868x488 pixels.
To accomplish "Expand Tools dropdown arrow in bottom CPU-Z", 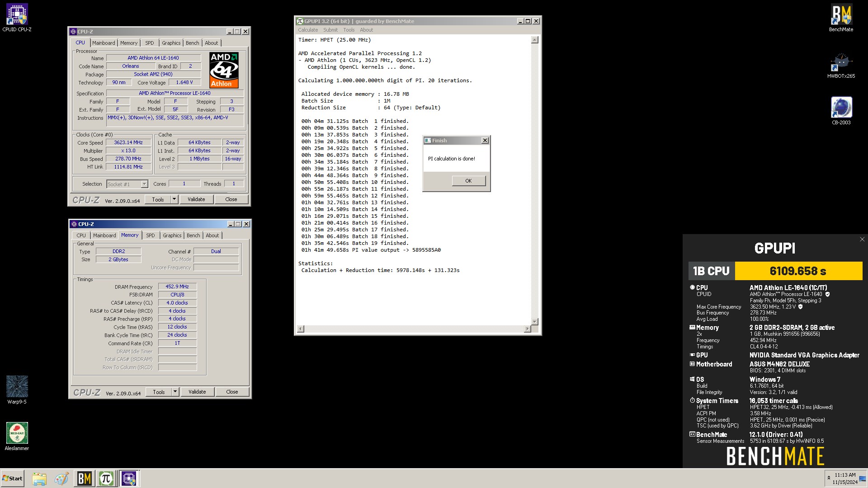I will pos(175,392).
